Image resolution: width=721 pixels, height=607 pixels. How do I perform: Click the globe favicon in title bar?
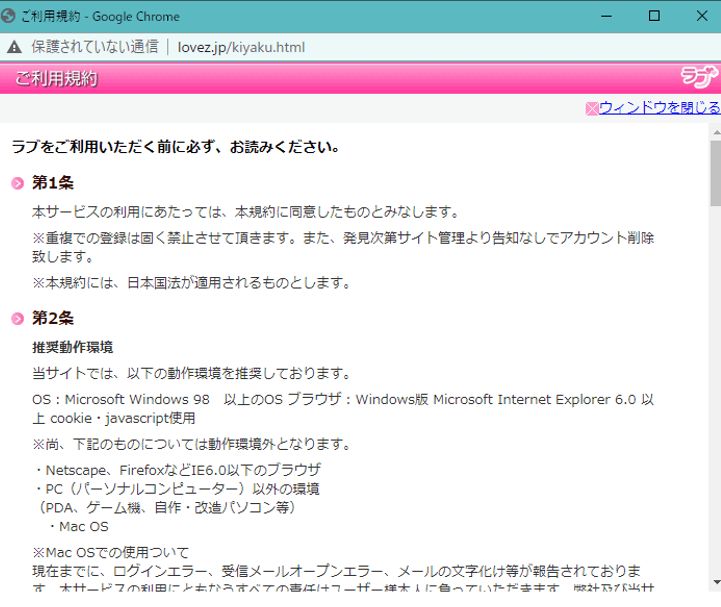[x=8, y=16]
